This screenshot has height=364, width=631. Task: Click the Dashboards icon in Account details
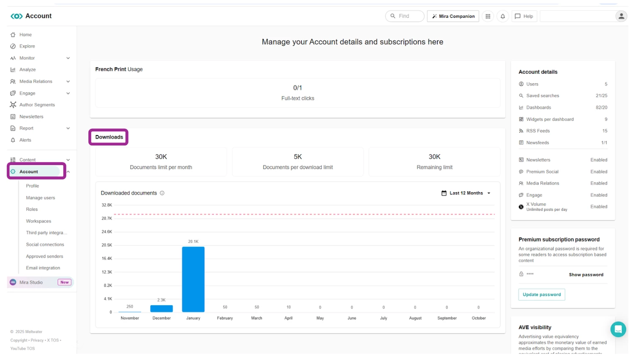(521, 108)
